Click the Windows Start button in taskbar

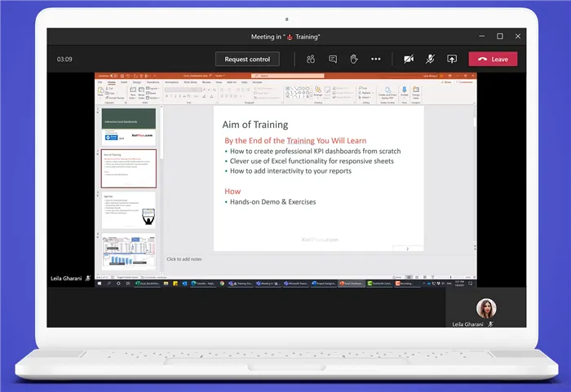(x=100, y=284)
